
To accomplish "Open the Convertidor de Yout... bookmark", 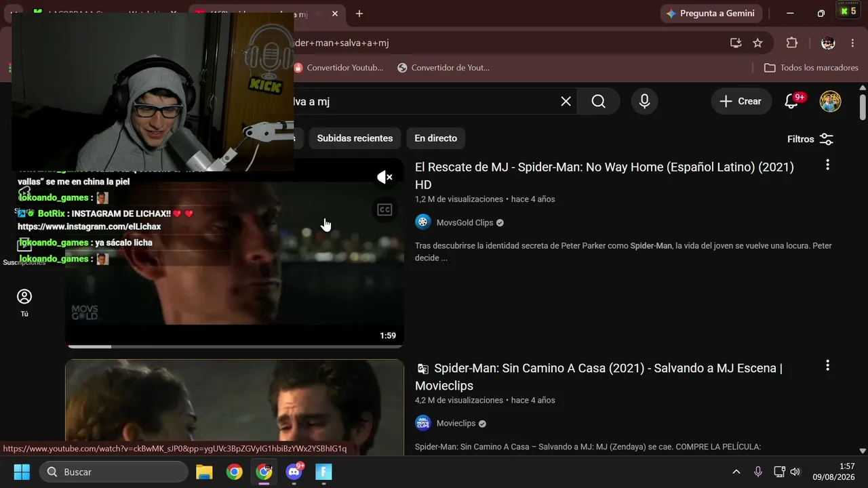I will (443, 68).
